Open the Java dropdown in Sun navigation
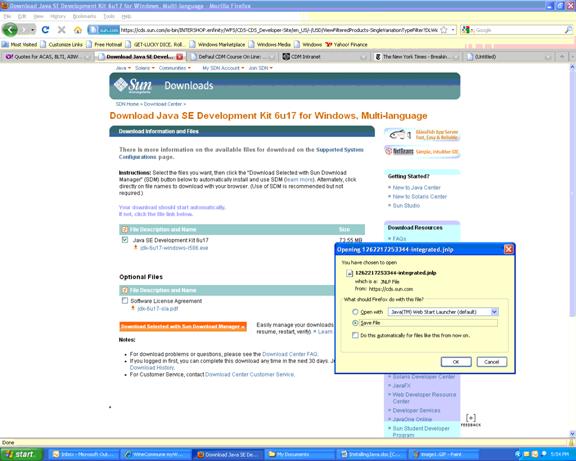The height and width of the screenshot is (461, 576). (123, 68)
